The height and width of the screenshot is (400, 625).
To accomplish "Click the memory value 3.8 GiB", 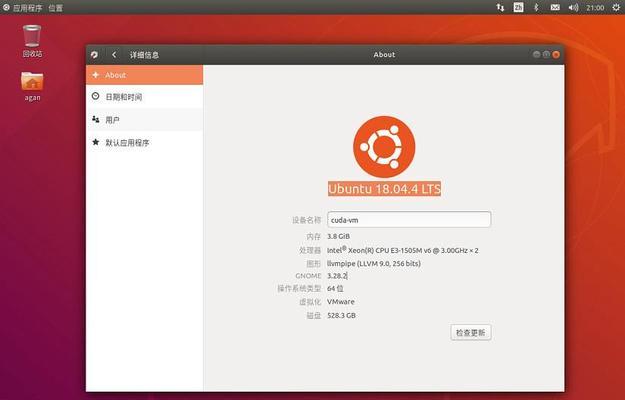I will [338, 236].
